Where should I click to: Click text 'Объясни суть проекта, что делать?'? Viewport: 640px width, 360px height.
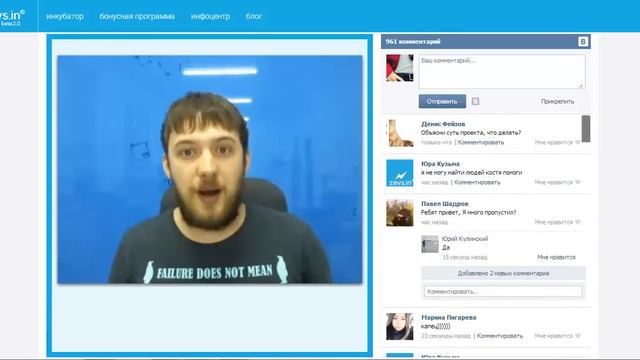471,133
